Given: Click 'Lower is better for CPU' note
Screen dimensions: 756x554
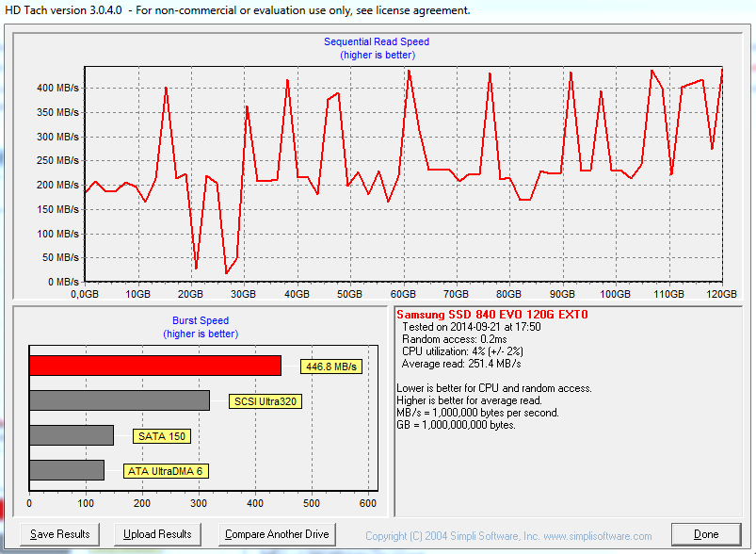Looking at the screenshot, I should (494, 388).
